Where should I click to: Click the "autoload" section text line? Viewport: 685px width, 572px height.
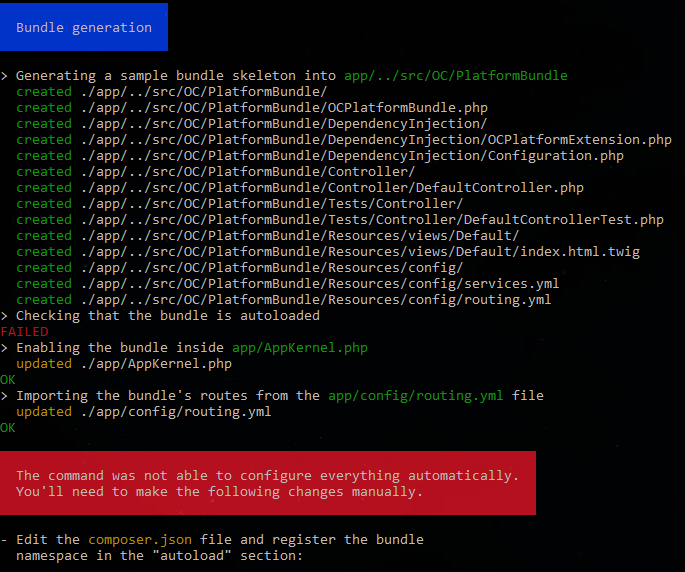click(159, 555)
